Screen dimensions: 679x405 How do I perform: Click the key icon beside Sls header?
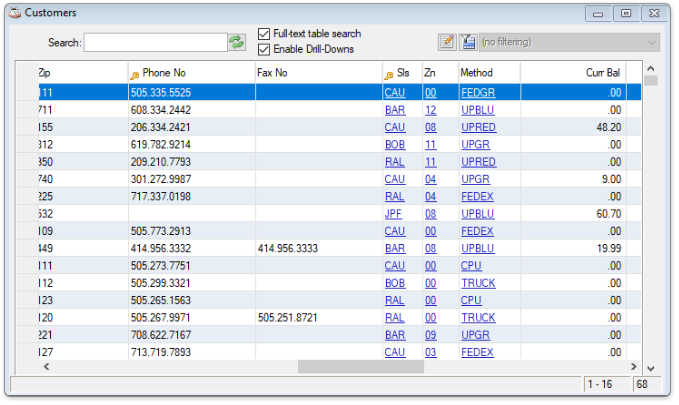[389, 74]
